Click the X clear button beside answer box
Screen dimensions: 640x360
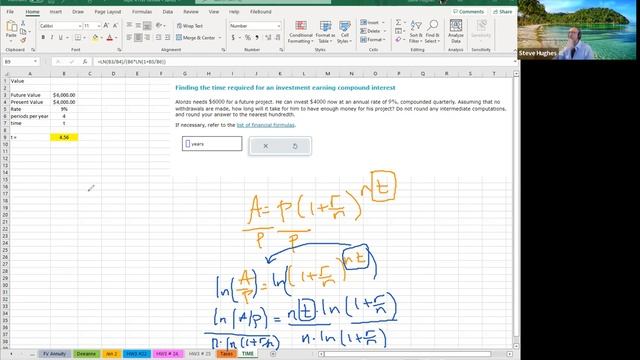(x=266, y=146)
